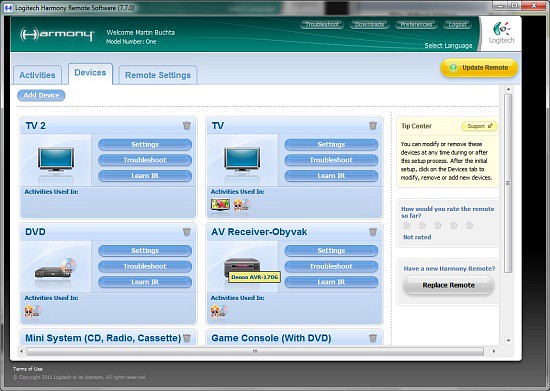The image size is (550, 391).
Task: Click the Support link in Tip Center
Action: [x=479, y=126]
